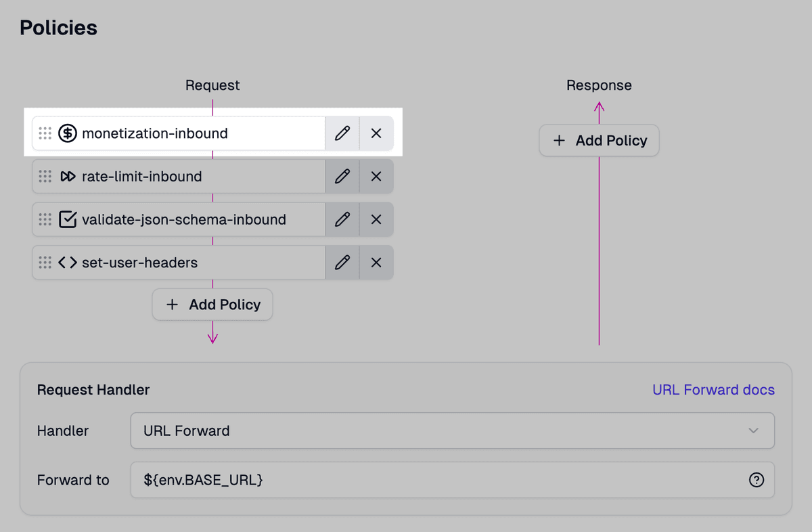Edit the validate-json-schema-inbound policy with the pencil icon
This screenshot has width=812, height=532.
[x=342, y=219]
